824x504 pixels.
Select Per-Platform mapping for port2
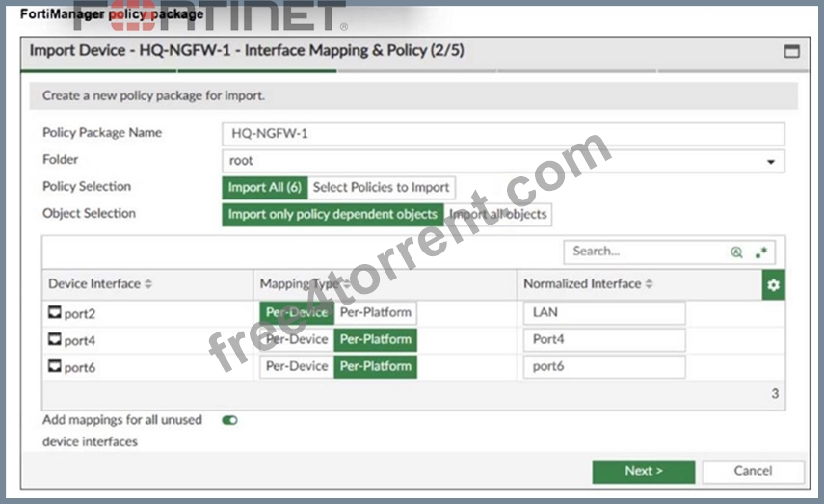(375, 312)
